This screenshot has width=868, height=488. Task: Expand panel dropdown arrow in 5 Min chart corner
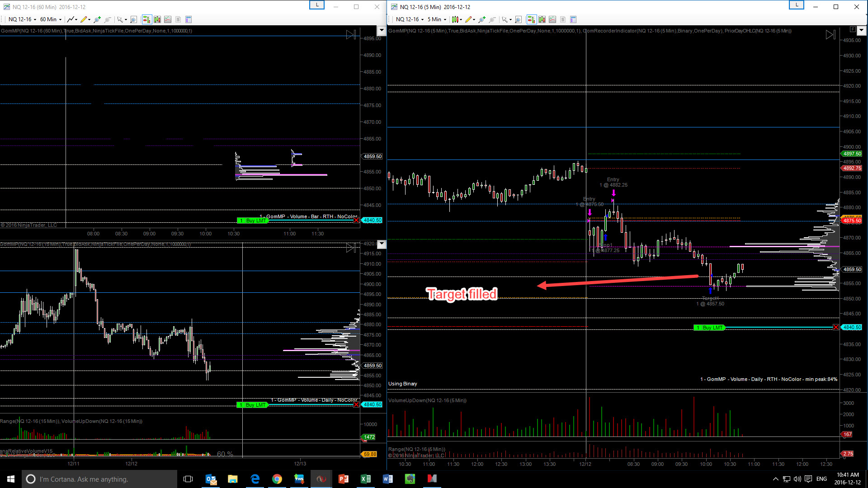861,31
